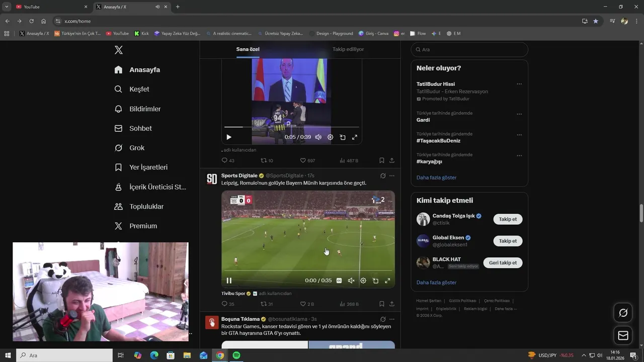This screenshot has height=362, width=644.
Task: Open Grok from sidebar
Action: coord(129,148)
